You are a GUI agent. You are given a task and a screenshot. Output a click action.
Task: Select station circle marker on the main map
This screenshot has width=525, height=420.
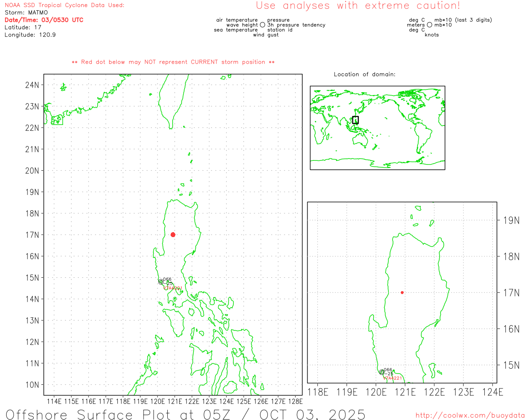coord(161,282)
